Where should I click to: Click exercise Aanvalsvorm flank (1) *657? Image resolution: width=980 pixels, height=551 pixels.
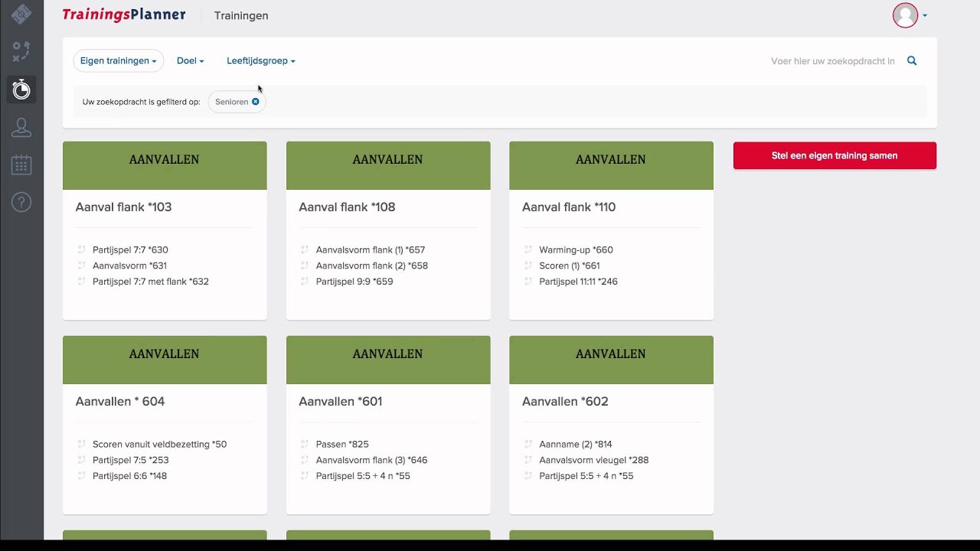click(x=371, y=250)
